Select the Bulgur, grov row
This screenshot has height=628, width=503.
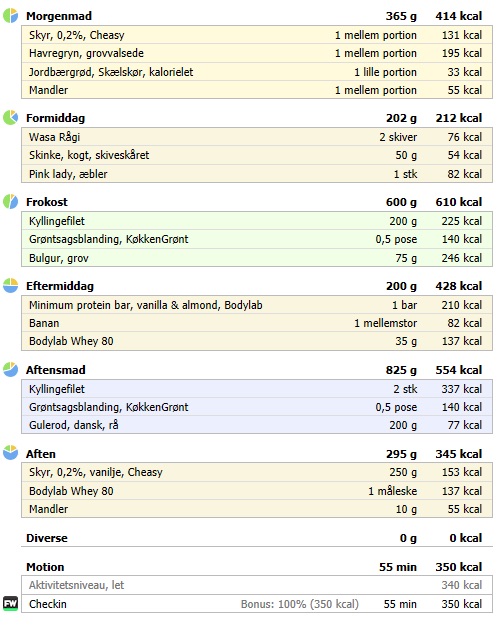coord(257,258)
